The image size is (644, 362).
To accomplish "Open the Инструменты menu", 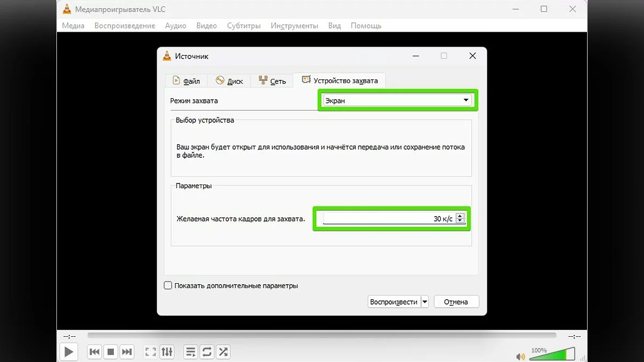I will click(294, 25).
